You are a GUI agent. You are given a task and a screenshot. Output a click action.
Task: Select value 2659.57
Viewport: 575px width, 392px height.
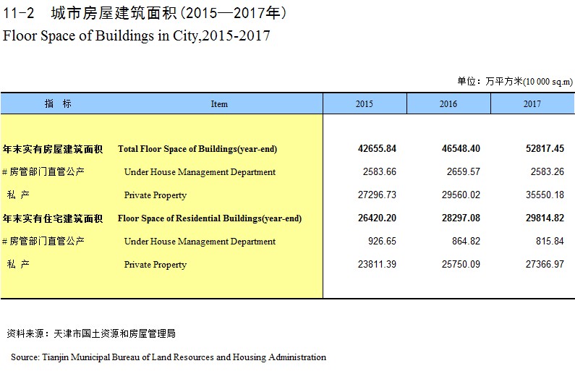(x=464, y=171)
